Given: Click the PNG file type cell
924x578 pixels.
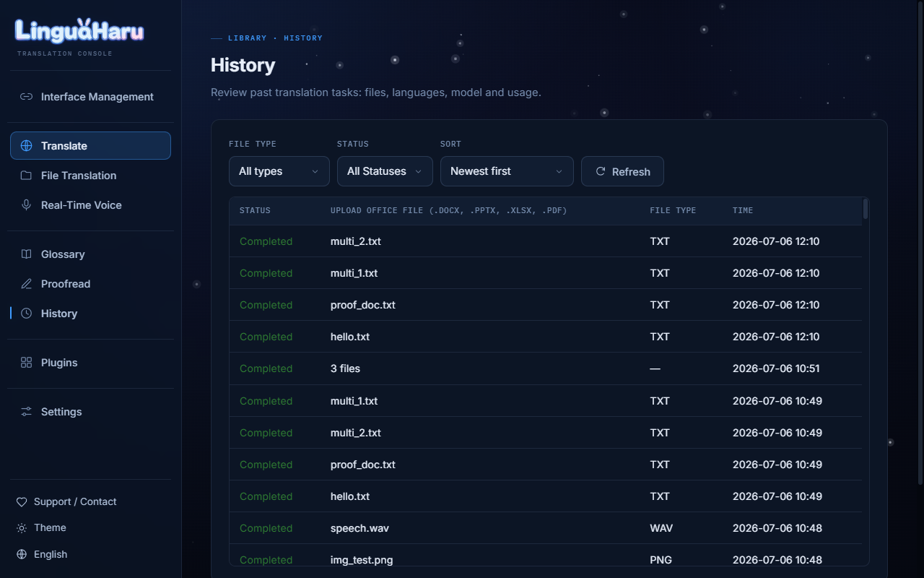Looking at the screenshot, I should pyautogui.click(x=661, y=560).
